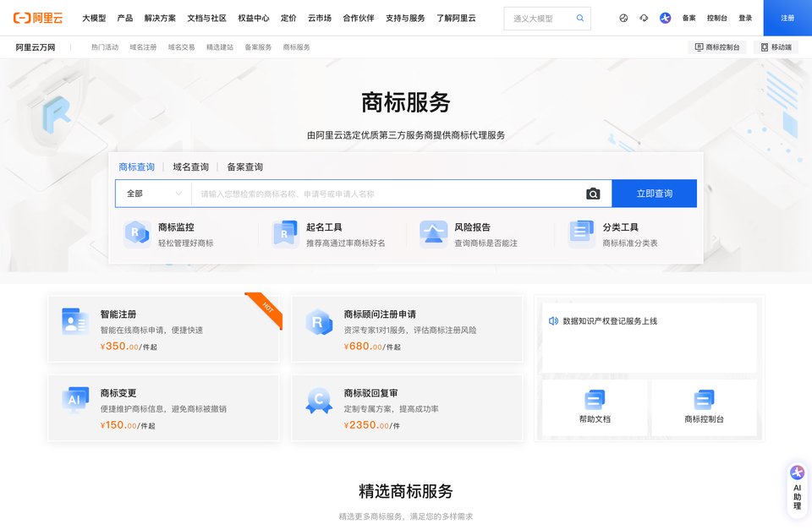Click the ¥150.00/件起 price text
Image resolution: width=812 pixels, height=530 pixels.
[128, 425]
